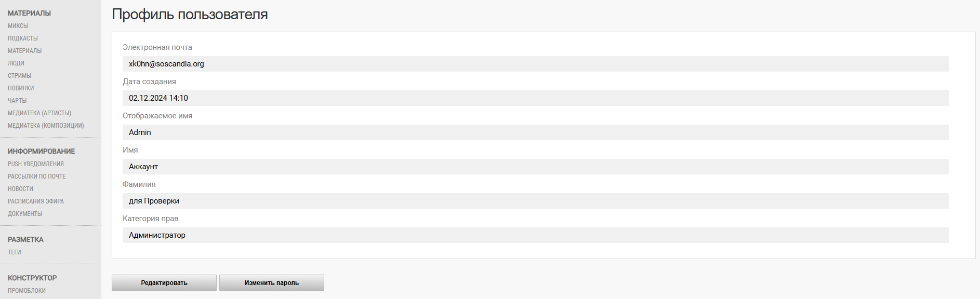The width and height of the screenshot is (980, 299).
Task: Open the Чарты section
Action: click(17, 101)
